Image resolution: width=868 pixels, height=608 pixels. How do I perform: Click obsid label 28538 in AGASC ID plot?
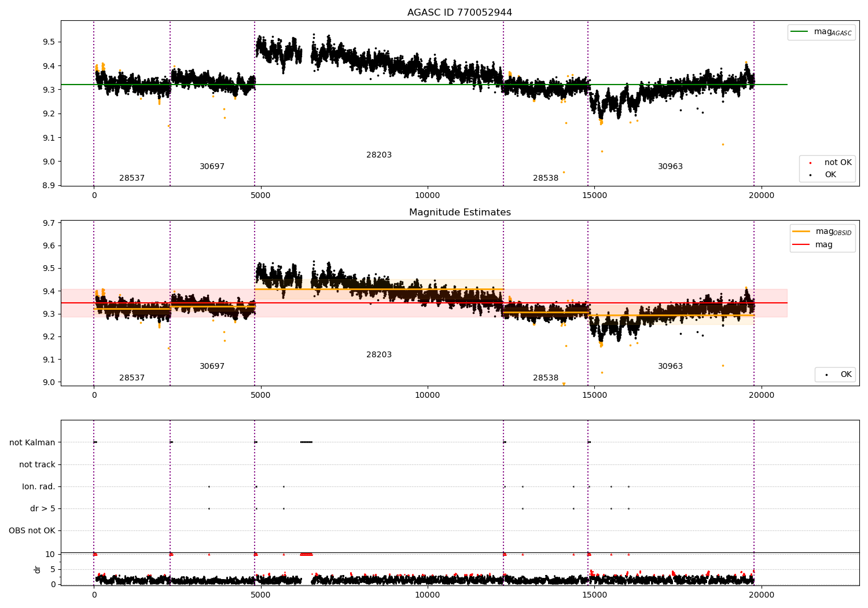546,178
